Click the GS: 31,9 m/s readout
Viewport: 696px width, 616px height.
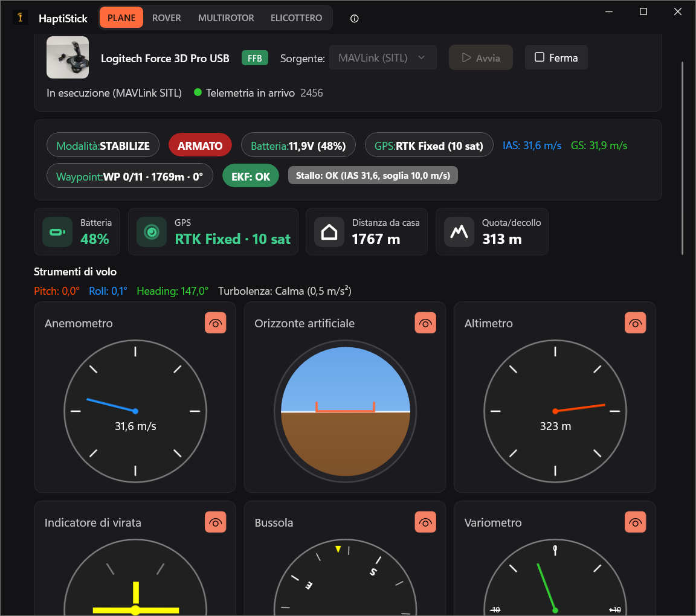point(599,146)
